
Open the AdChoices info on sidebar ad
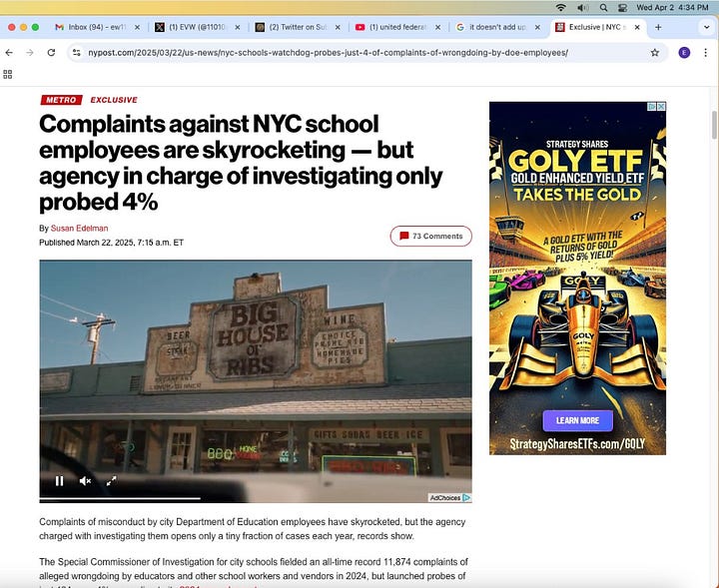651,107
